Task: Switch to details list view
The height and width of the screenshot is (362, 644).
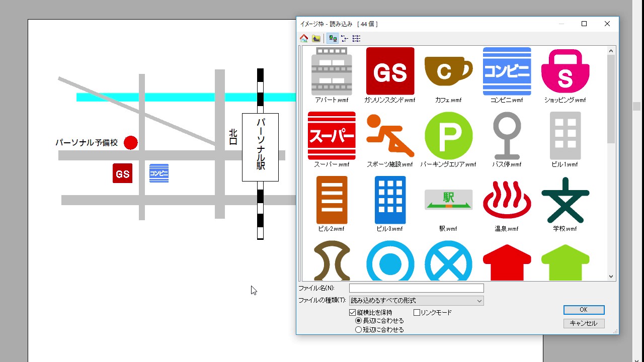Action: (356, 38)
